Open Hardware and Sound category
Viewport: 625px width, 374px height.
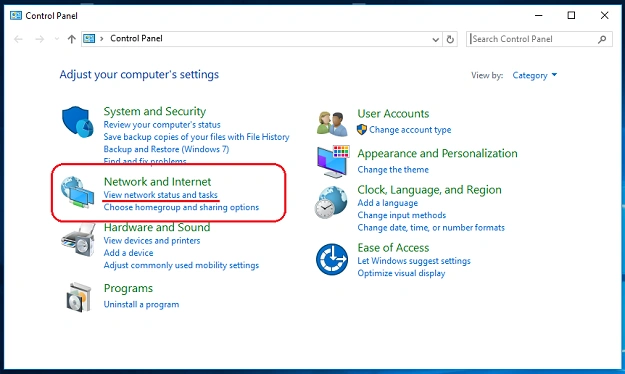tap(157, 227)
